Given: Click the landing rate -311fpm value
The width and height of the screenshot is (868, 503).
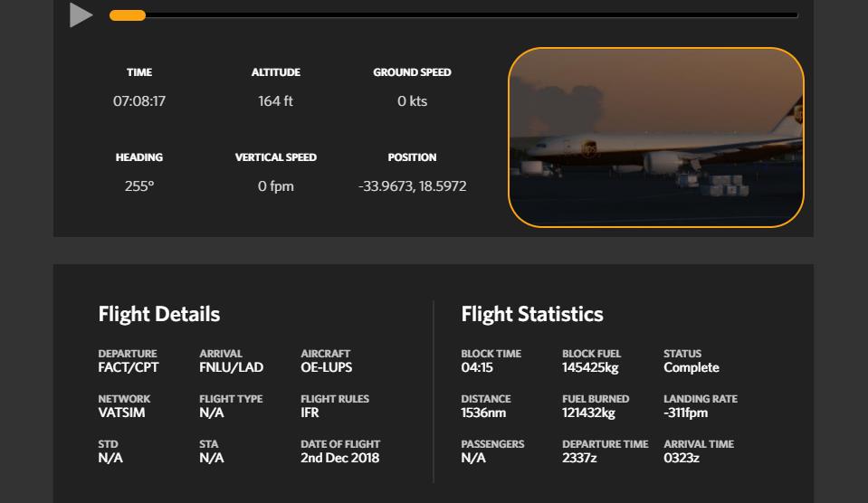Looking at the screenshot, I should 685,413.
